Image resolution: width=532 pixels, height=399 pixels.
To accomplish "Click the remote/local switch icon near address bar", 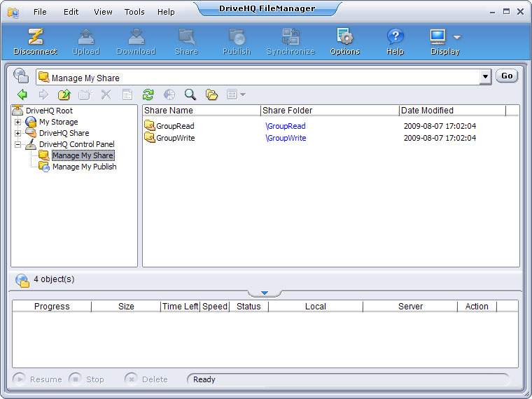I will (21, 76).
